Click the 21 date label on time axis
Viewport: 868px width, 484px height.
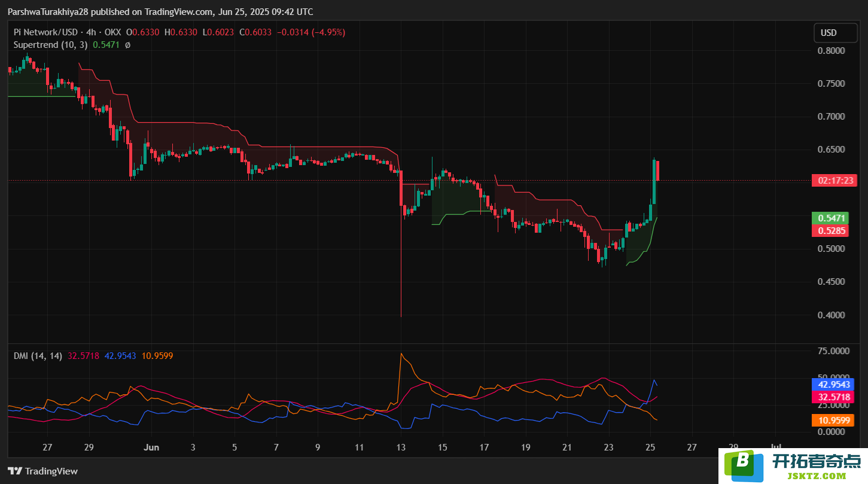tap(567, 448)
